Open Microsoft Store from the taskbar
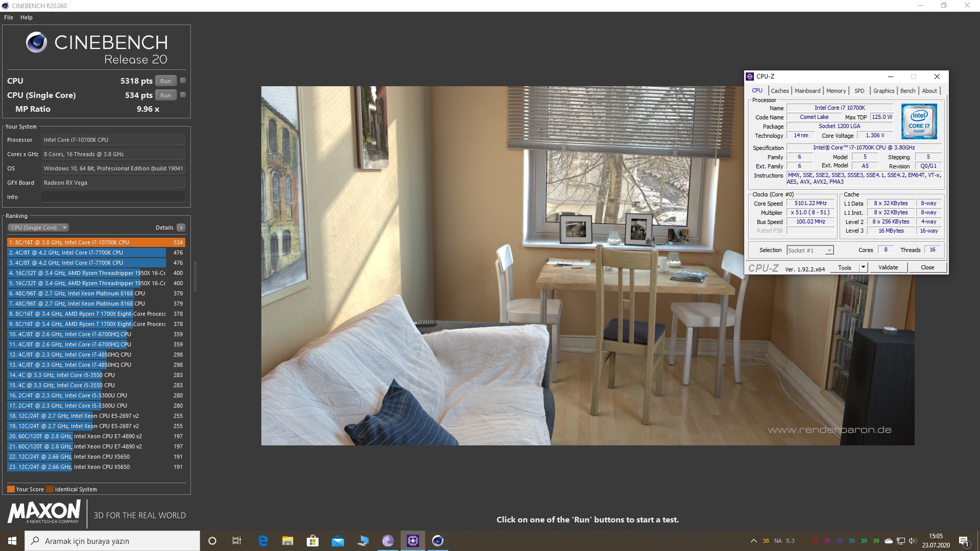 [x=312, y=541]
